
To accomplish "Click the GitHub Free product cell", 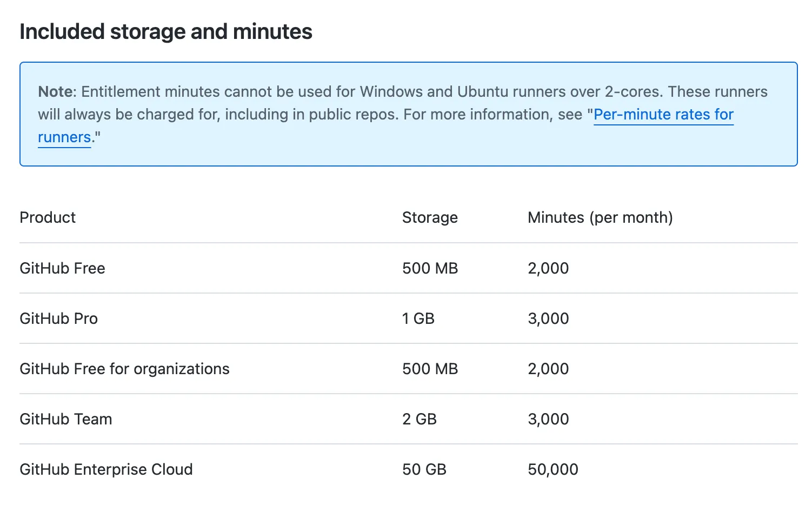I will click(62, 268).
